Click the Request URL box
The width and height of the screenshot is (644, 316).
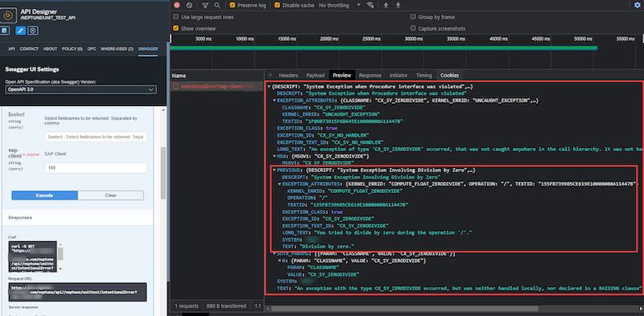[x=77, y=292]
